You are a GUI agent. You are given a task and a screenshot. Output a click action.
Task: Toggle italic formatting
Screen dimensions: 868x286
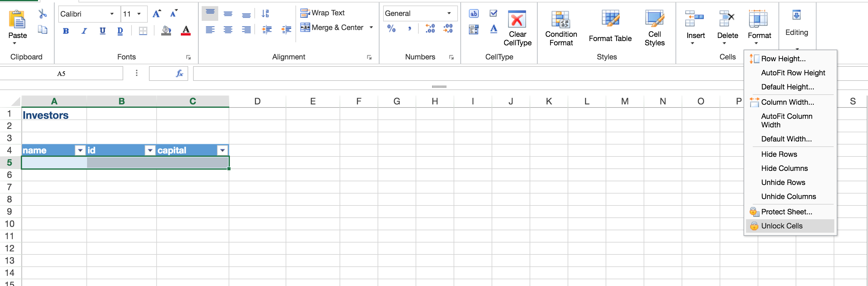(x=84, y=31)
